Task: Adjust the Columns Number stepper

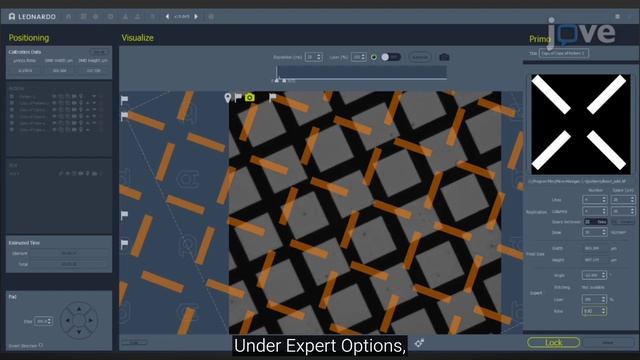Action: point(594,211)
